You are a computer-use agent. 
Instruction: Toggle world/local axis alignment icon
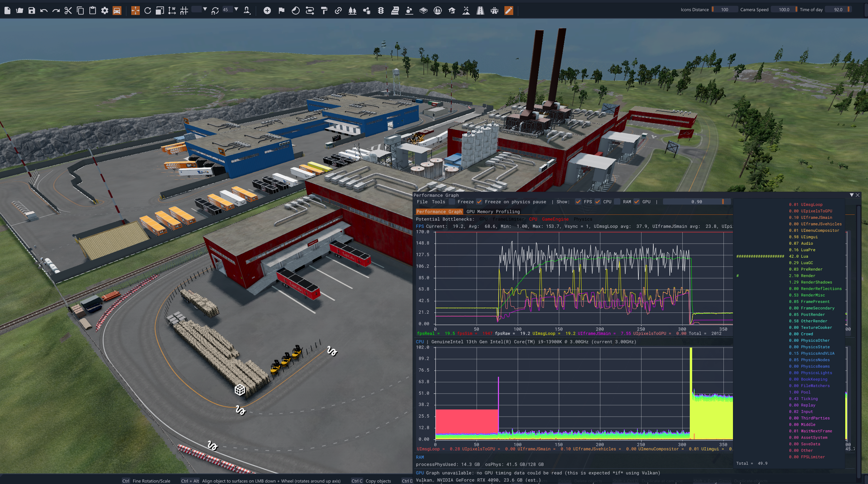(x=172, y=10)
